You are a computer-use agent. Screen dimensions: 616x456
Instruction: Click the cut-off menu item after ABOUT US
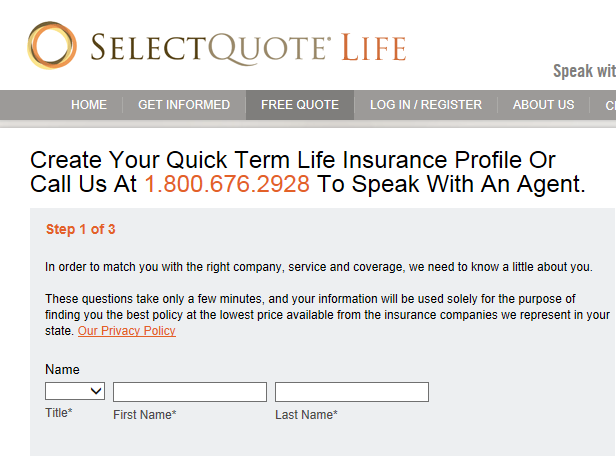coord(609,105)
